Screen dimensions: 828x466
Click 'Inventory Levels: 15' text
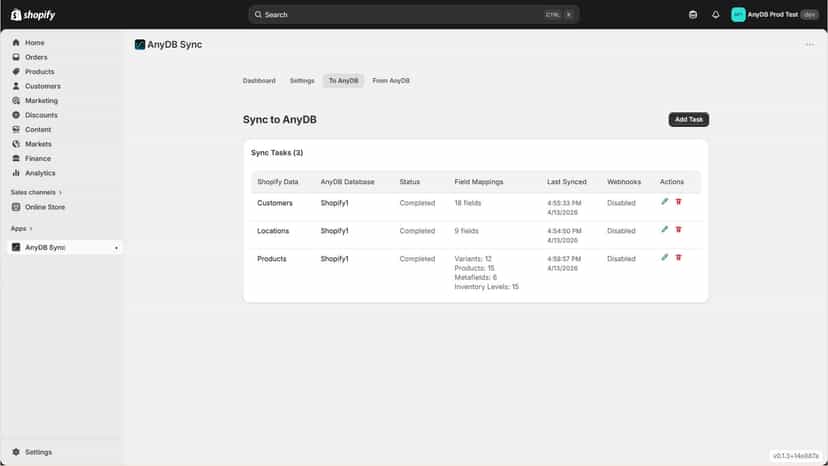click(x=486, y=287)
